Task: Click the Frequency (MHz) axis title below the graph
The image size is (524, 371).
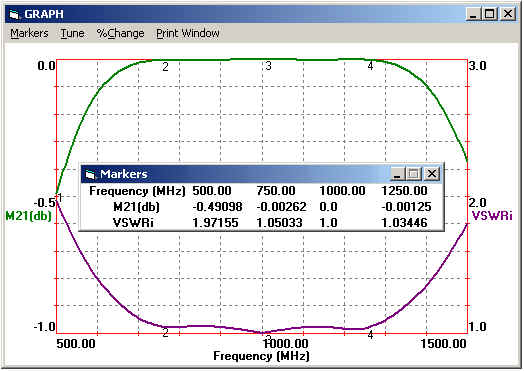Action: pyautogui.click(x=261, y=356)
